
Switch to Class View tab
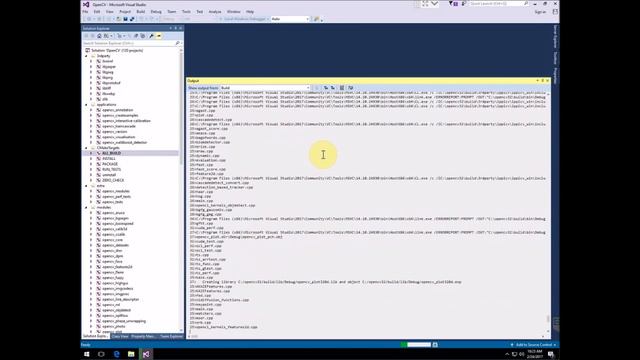pyautogui.click(x=120, y=336)
